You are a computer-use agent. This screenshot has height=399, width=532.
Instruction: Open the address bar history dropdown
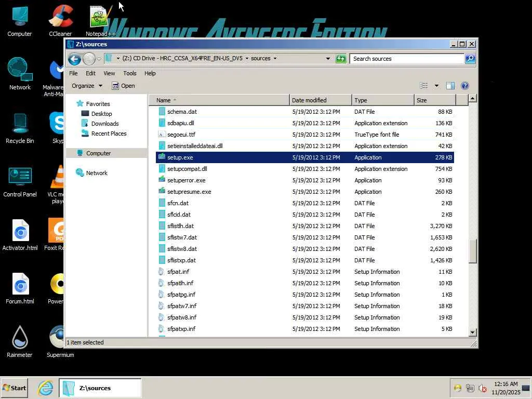coord(328,59)
